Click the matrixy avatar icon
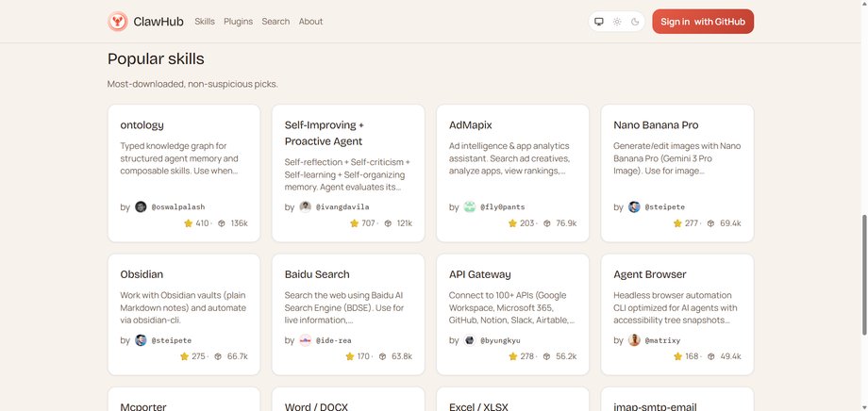Viewport: 868px width, 411px height. click(634, 339)
